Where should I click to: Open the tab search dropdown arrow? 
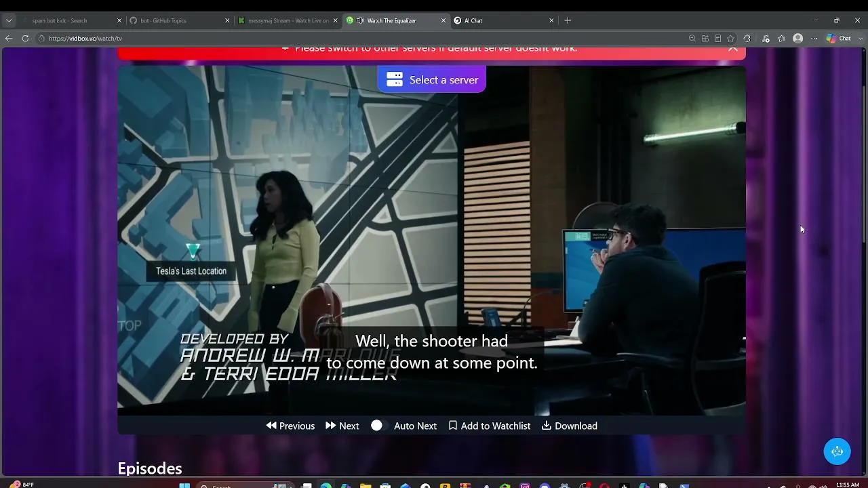(x=9, y=20)
